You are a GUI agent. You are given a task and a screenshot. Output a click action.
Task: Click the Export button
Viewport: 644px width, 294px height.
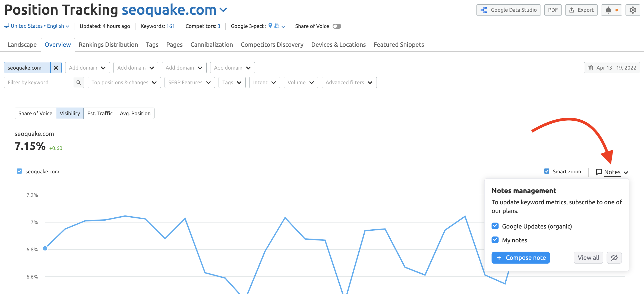581,10
